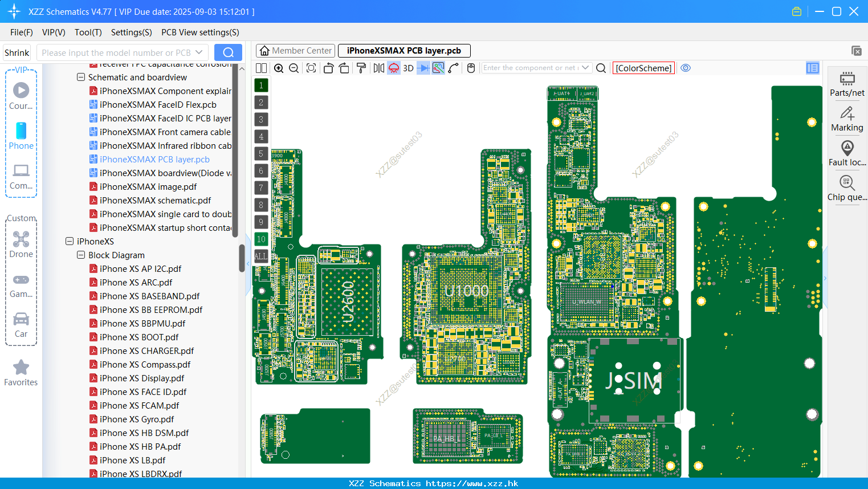Zoom in on the PCB view
Screen dimensions: 868x489
279,68
